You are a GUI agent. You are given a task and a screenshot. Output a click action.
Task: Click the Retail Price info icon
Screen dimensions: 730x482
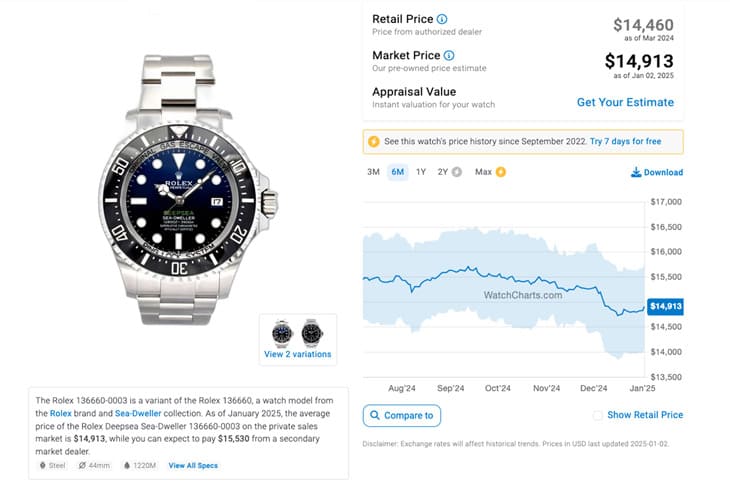(x=442, y=19)
